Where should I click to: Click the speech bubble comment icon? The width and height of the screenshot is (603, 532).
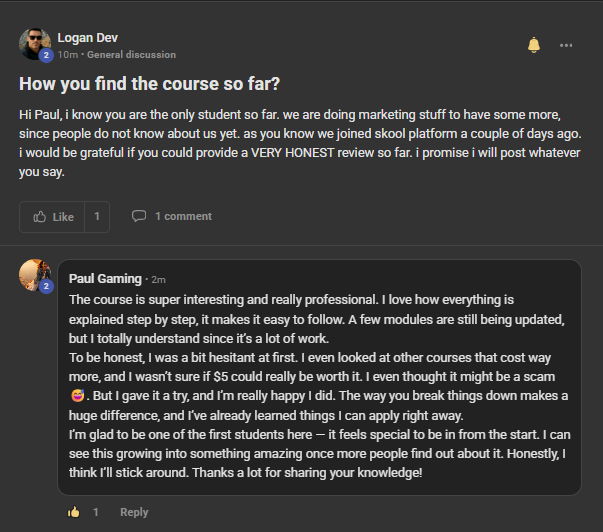coord(139,216)
